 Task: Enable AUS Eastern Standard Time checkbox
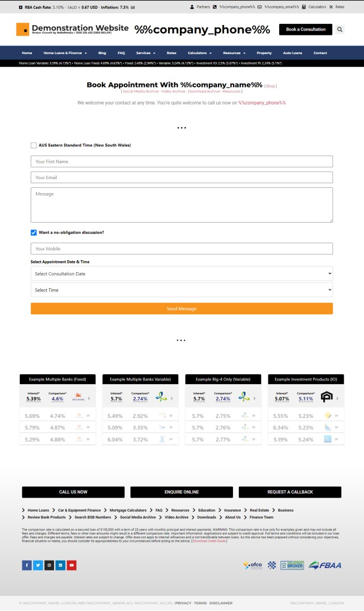pos(34,146)
